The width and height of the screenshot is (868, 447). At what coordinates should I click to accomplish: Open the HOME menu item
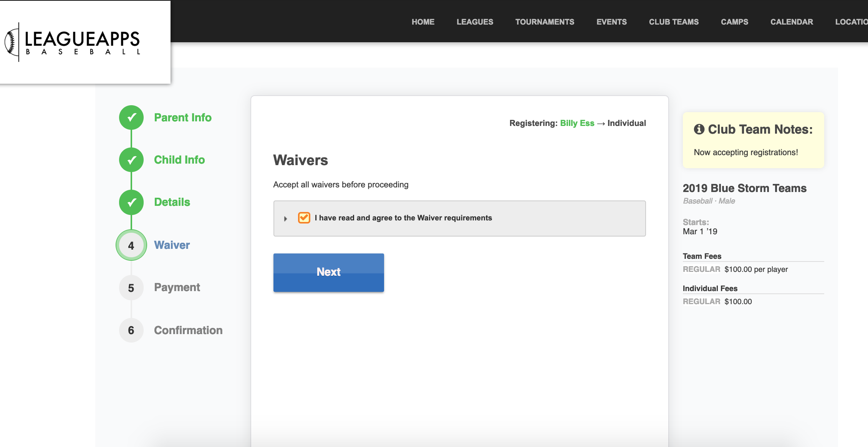423,22
